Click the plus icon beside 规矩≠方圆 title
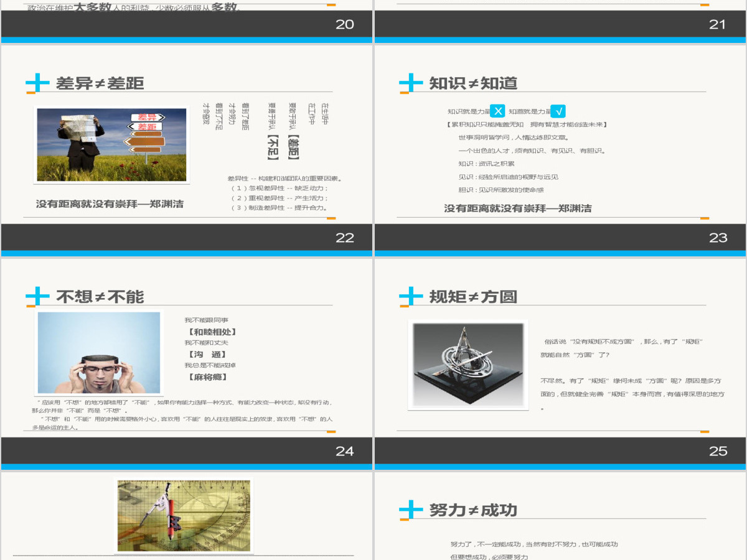The height and width of the screenshot is (560, 747). 411,296
